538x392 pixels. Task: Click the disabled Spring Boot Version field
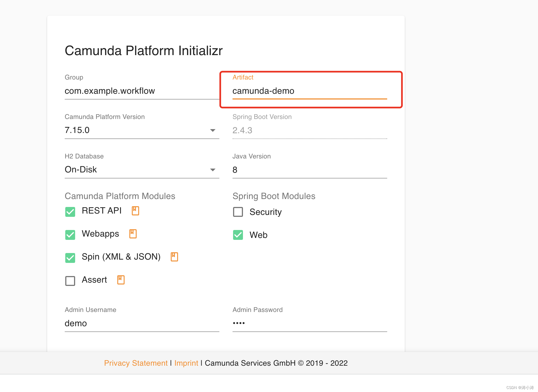(310, 130)
